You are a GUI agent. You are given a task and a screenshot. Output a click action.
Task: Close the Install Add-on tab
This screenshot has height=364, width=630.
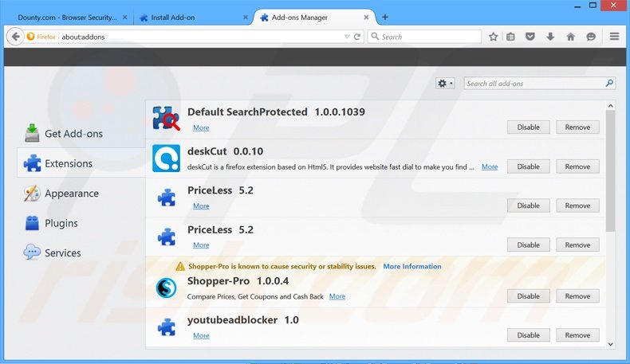[246, 18]
